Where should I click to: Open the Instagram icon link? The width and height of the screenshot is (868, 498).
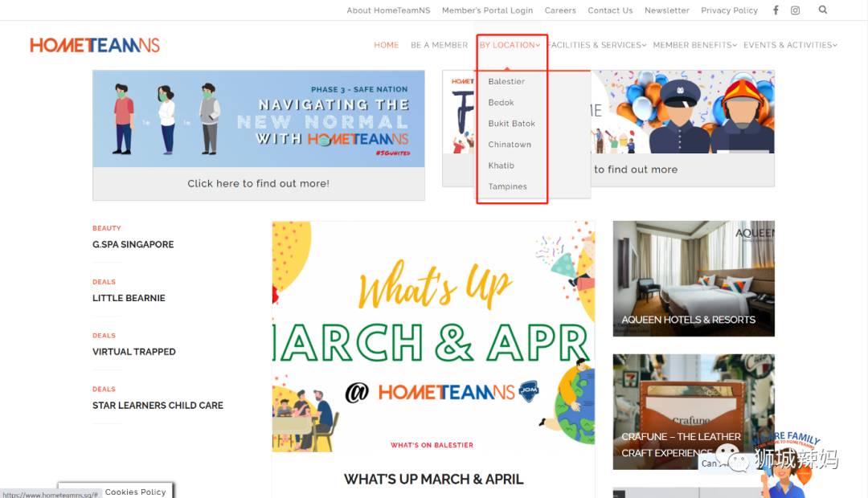795,10
